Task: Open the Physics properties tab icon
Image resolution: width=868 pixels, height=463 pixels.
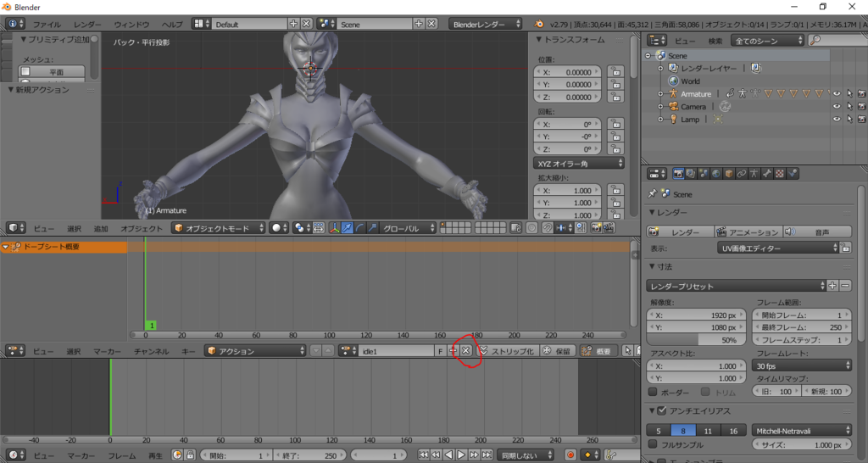Action: (793, 174)
